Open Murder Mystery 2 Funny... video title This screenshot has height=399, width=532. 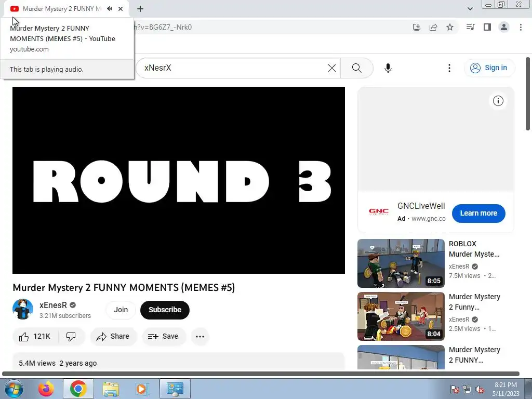[474, 302]
